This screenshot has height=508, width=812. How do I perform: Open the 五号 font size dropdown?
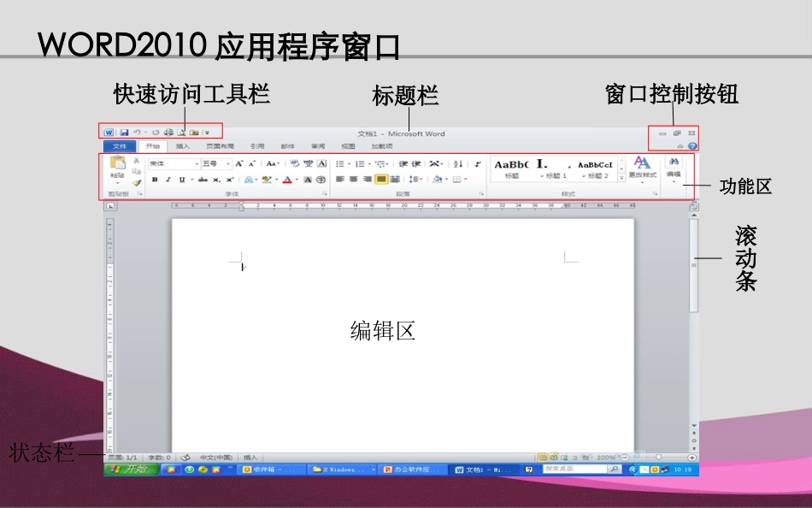228,164
